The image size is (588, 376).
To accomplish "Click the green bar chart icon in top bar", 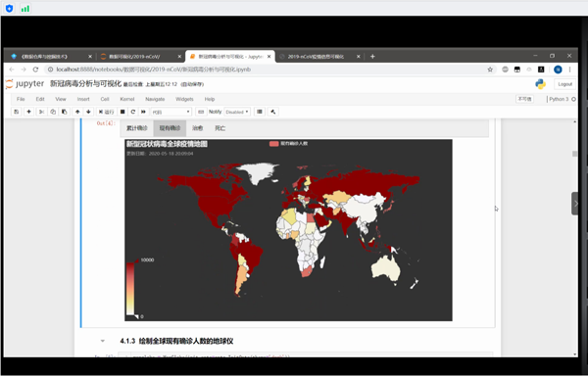I will pyautogui.click(x=25, y=8).
